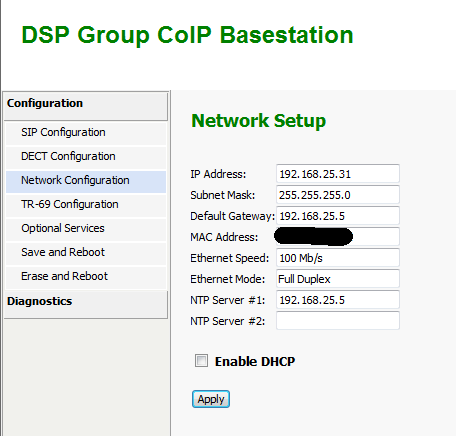Select Network Configuration menu entry

pyautogui.click(x=86, y=182)
